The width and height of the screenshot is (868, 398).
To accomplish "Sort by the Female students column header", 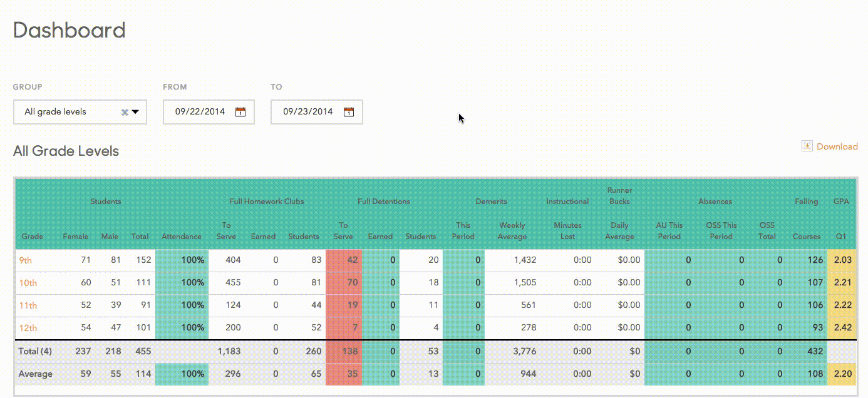I will [x=75, y=237].
